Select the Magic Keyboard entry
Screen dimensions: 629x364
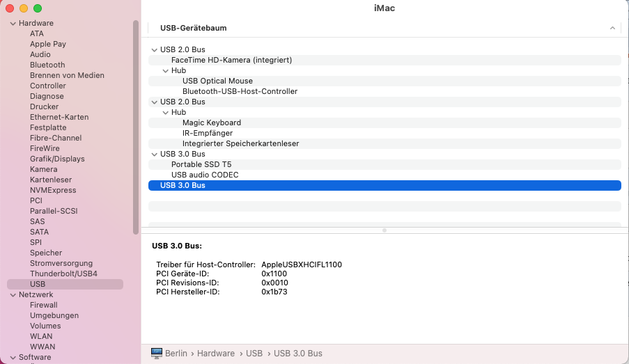212,122
